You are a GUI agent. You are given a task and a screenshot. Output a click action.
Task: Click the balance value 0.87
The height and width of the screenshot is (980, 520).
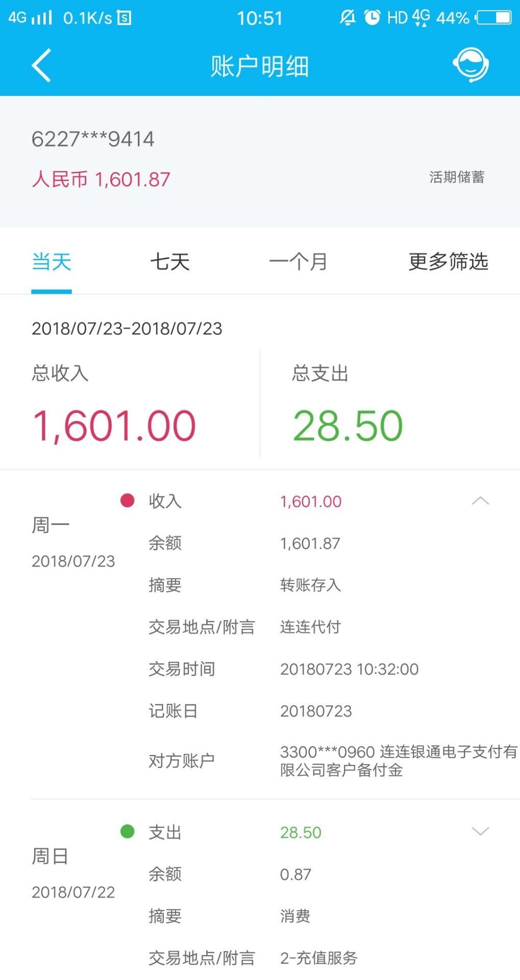295,874
